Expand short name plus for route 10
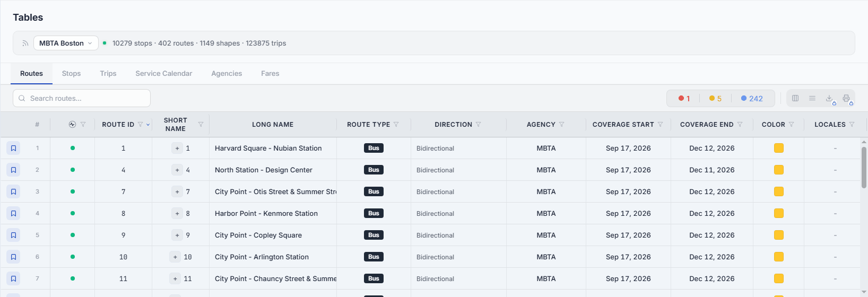Screen dimensions: 868x297 coord(175,257)
